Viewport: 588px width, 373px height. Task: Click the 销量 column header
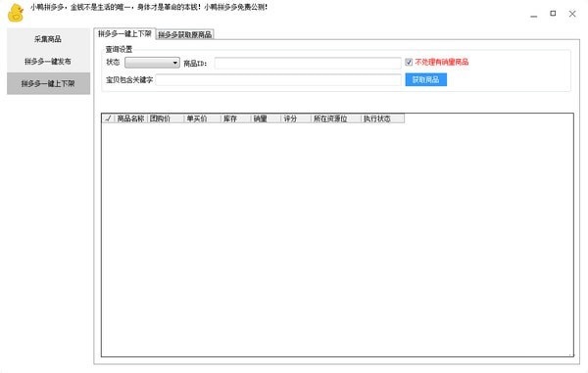[x=266, y=118]
